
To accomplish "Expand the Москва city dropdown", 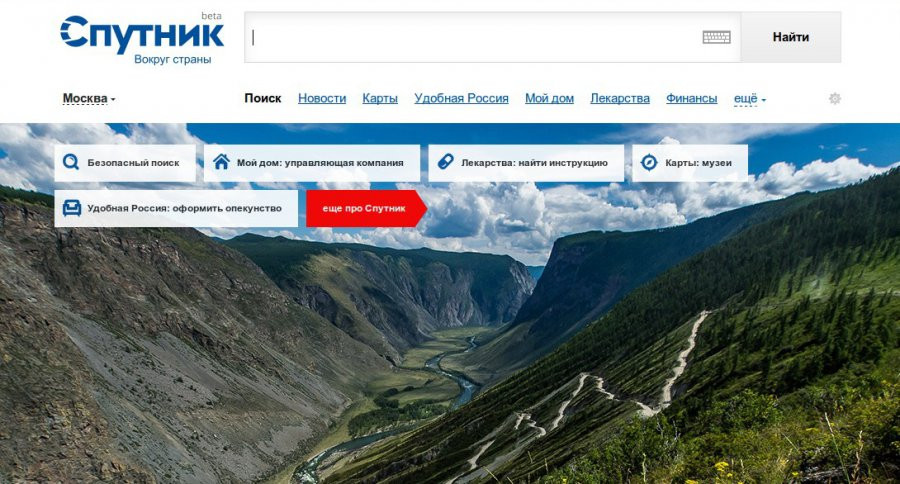I will [88, 99].
